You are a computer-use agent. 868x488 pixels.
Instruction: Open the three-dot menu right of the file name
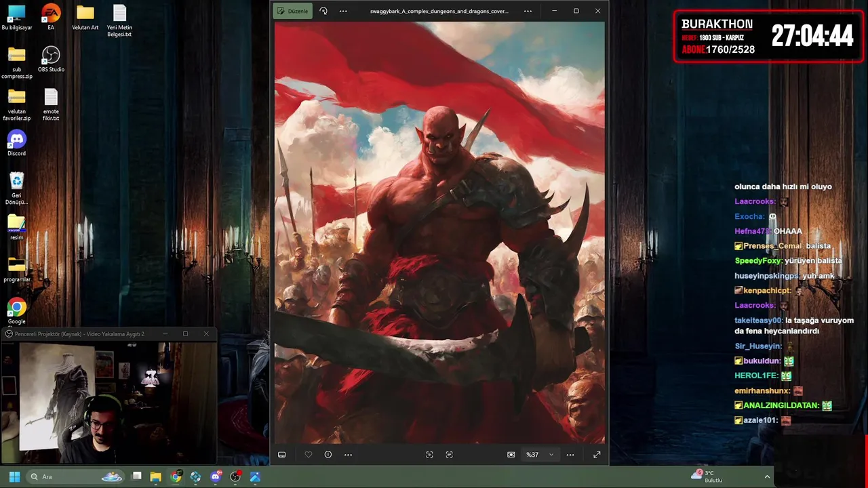pos(528,11)
